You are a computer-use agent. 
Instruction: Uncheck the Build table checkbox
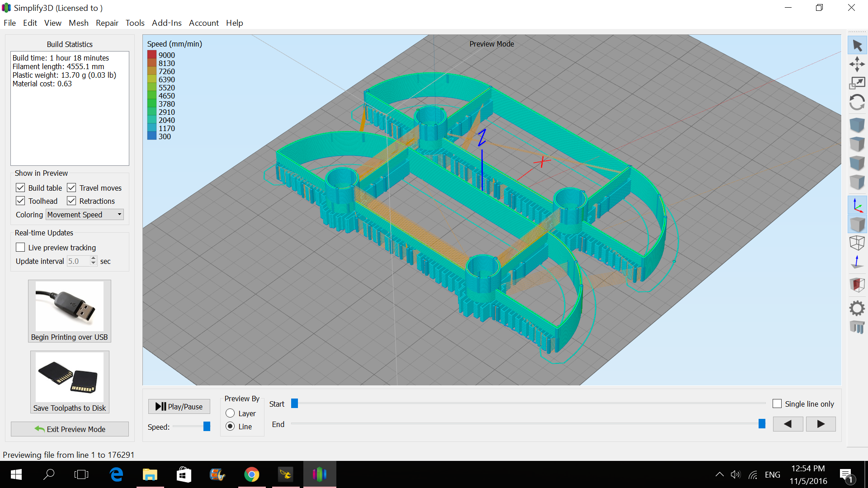(20, 188)
